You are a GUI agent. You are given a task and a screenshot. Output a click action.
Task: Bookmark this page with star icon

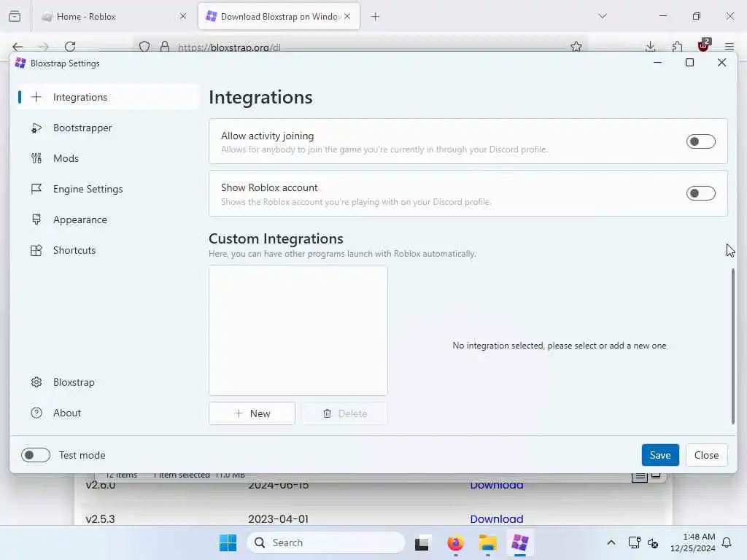(x=576, y=47)
